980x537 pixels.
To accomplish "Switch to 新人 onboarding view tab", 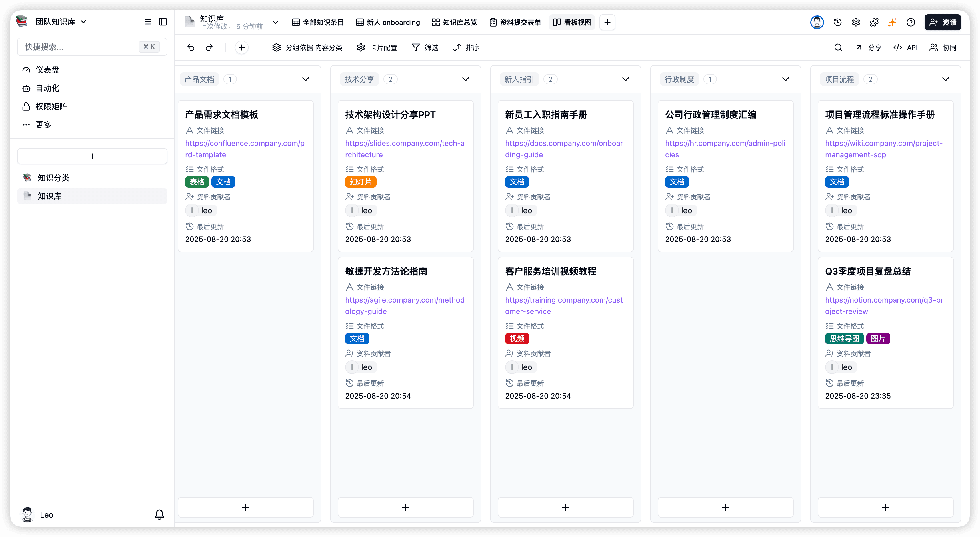I will (388, 23).
